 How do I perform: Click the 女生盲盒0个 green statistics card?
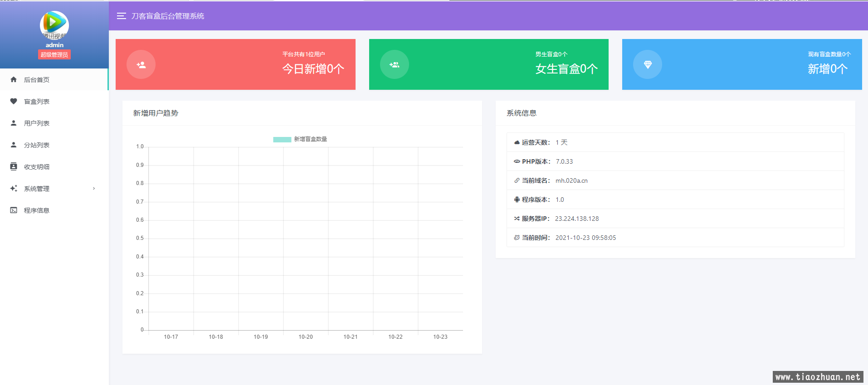click(x=488, y=64)
